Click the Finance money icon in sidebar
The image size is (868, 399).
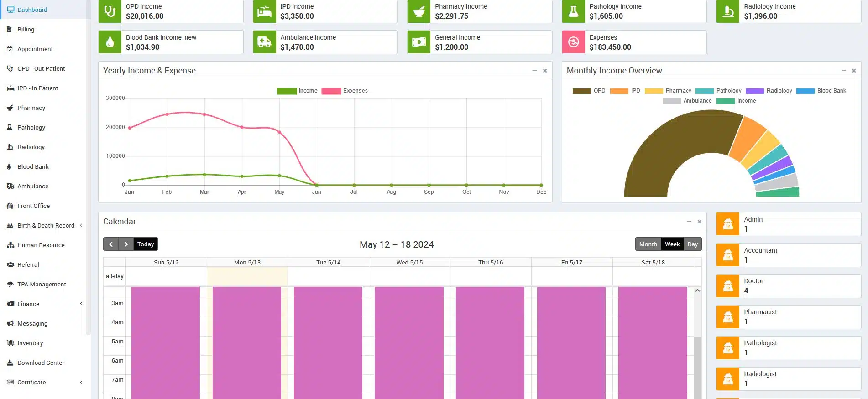coord(10,304)
